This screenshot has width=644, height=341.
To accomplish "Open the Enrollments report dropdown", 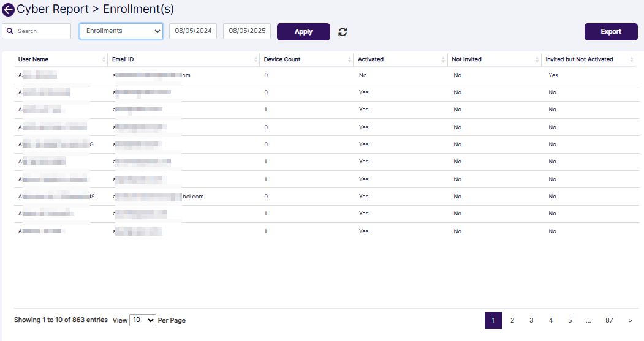I will tap(121, 31).
